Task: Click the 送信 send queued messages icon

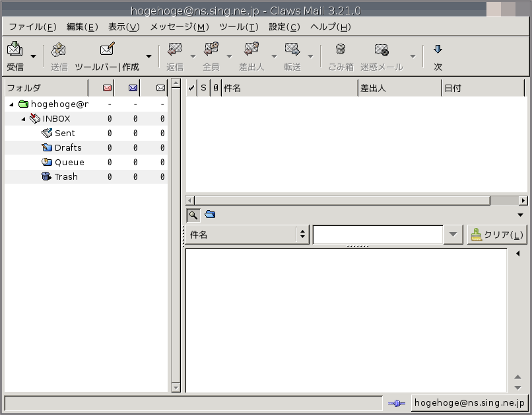Action: [x=59, y=50]
